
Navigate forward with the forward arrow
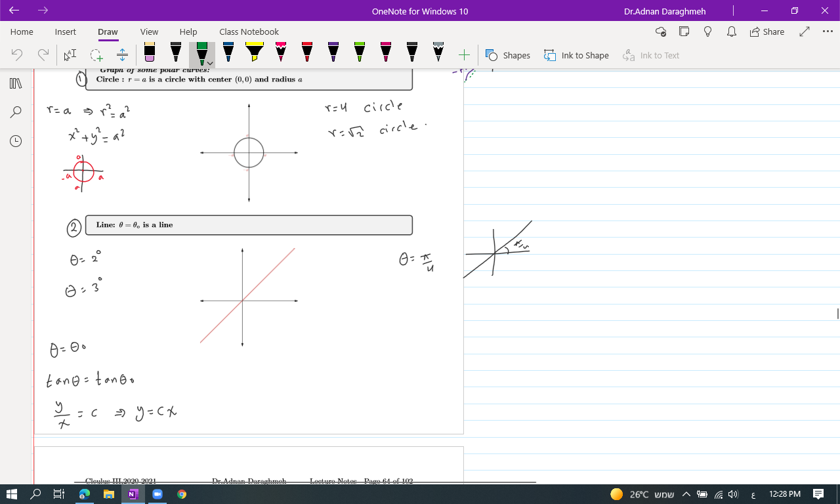pyautogui.click(x=43, y=10)
